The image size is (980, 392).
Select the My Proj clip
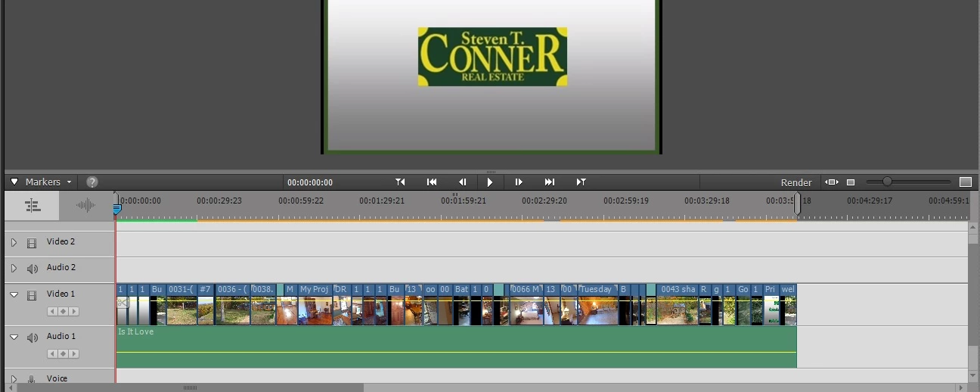click(315, 305)
